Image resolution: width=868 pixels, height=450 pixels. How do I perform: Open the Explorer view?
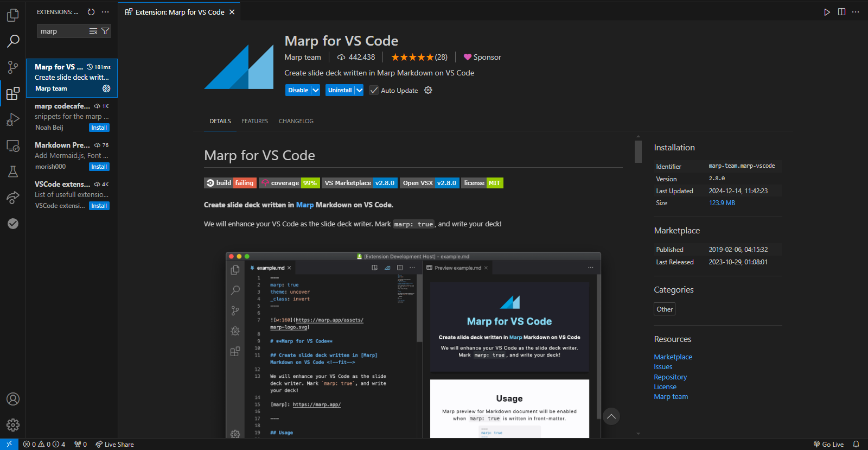[x=13, y=15]
